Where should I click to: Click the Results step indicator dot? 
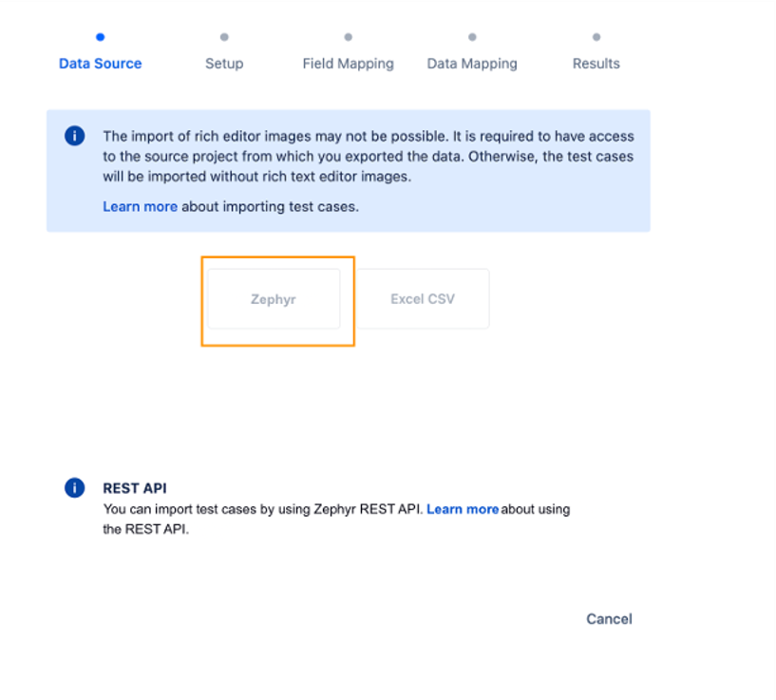[x=596, y=39]
